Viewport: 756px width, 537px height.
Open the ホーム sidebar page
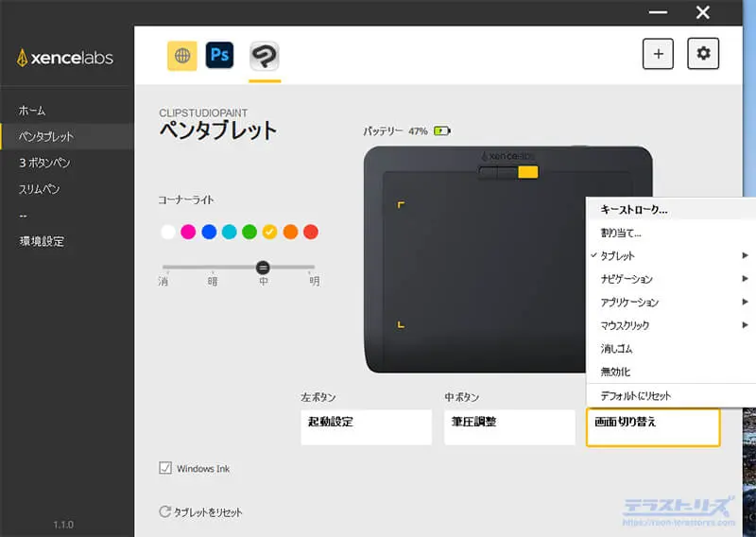pyautogui.click(x=67, y=111)
